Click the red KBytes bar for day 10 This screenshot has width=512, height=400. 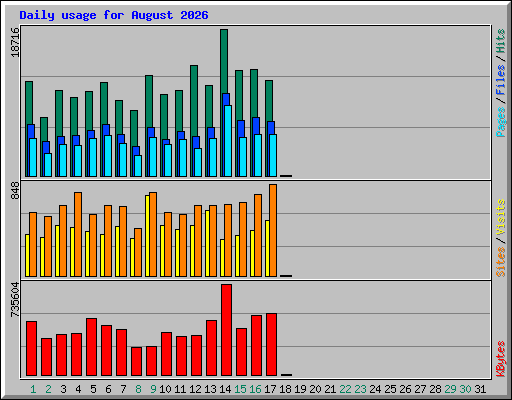[x=166, y=354]
